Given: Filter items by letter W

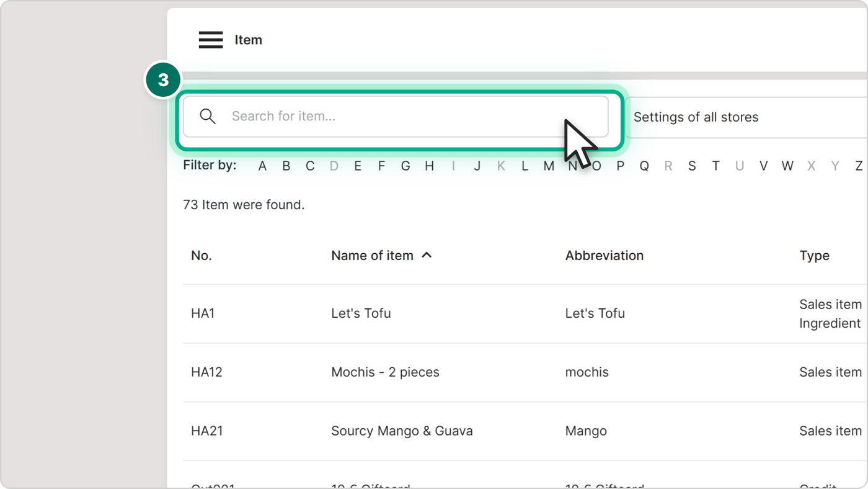Looking at the screenshot, I should (787, 166).
